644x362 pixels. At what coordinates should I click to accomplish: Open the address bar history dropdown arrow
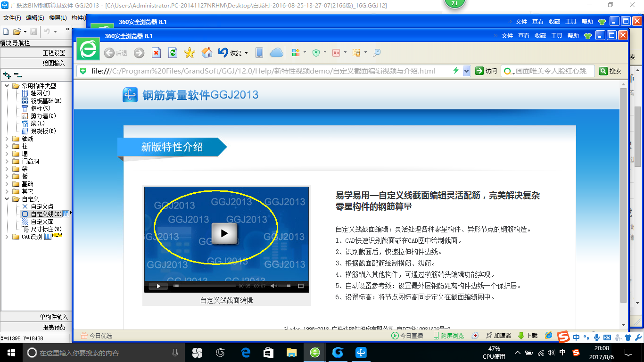(467, 71)
